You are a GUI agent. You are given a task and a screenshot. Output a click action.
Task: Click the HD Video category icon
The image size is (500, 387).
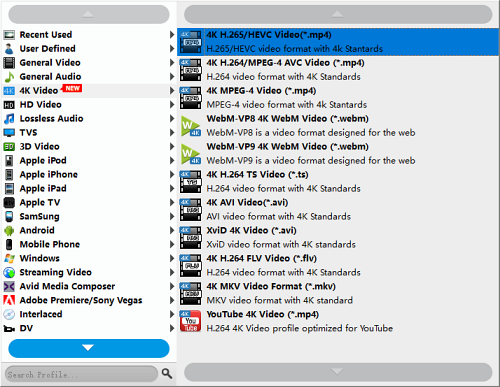pyautogui.click(x=9, y=105)
